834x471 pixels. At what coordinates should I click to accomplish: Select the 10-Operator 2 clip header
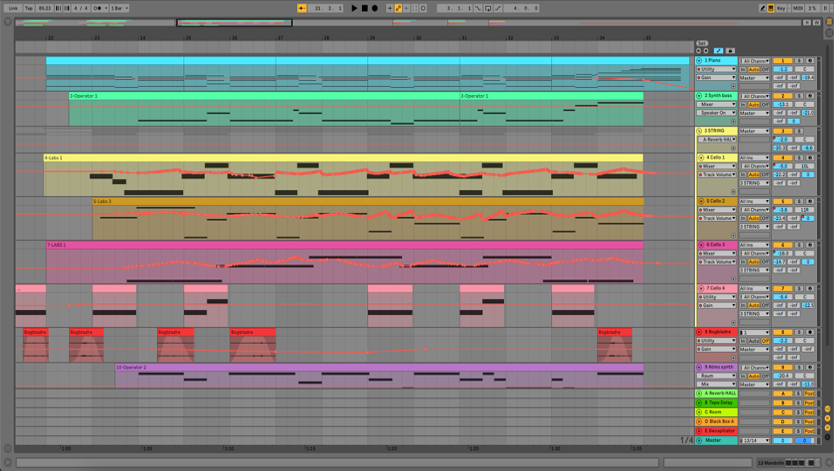[x=379, y=367]
